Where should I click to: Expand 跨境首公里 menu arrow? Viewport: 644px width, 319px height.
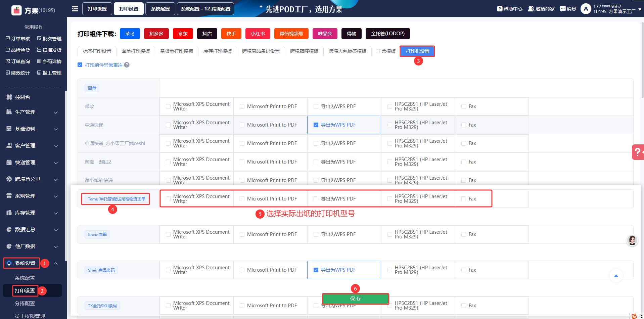point(56,179)
